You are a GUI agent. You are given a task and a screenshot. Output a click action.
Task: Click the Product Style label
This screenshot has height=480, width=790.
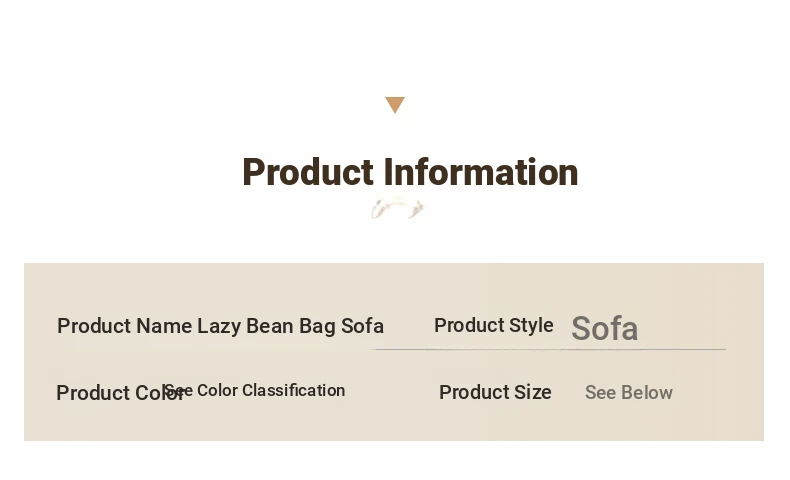(494, 325)
